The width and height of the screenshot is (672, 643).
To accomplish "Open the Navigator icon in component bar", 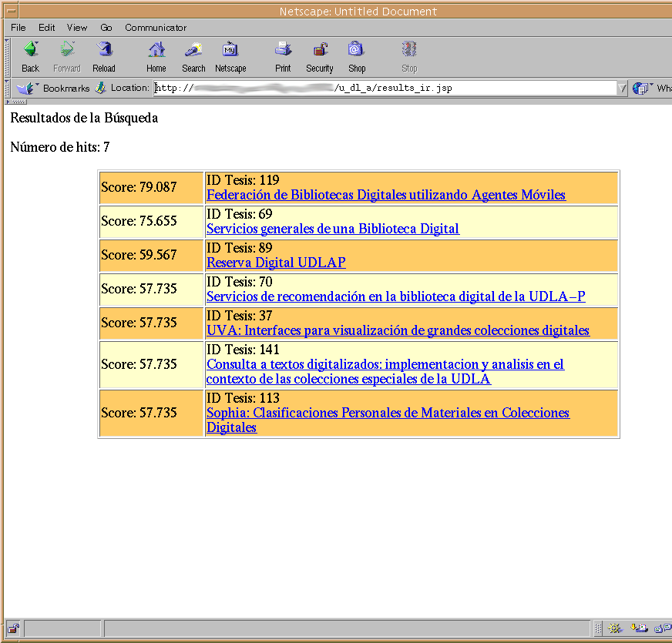I will (614, 628).
